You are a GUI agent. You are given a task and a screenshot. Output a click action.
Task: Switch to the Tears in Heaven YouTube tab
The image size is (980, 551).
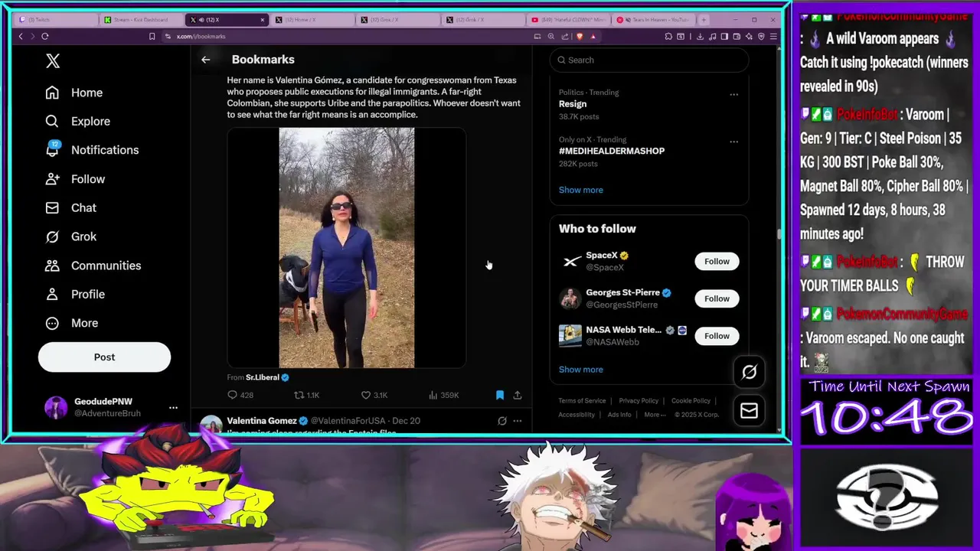[653, 20]
